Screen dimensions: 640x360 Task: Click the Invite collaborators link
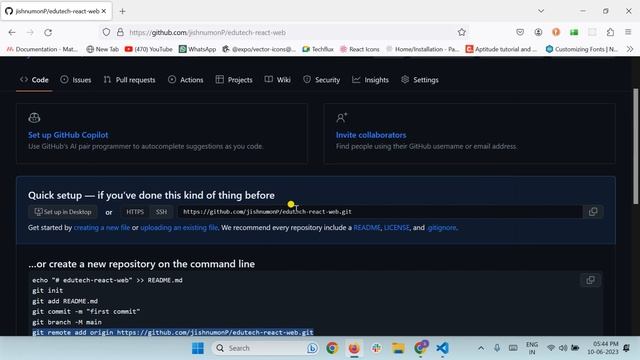371,135
